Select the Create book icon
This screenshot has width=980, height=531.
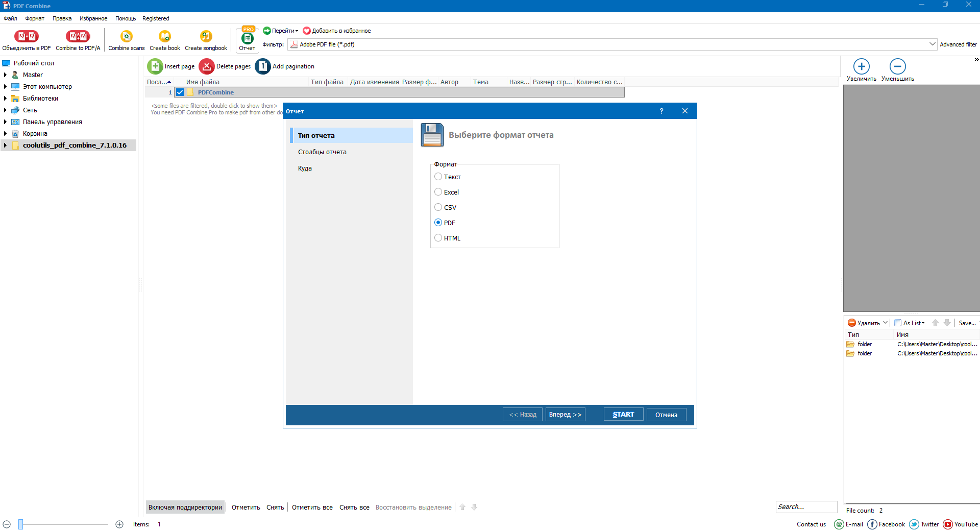click(164, 36)
